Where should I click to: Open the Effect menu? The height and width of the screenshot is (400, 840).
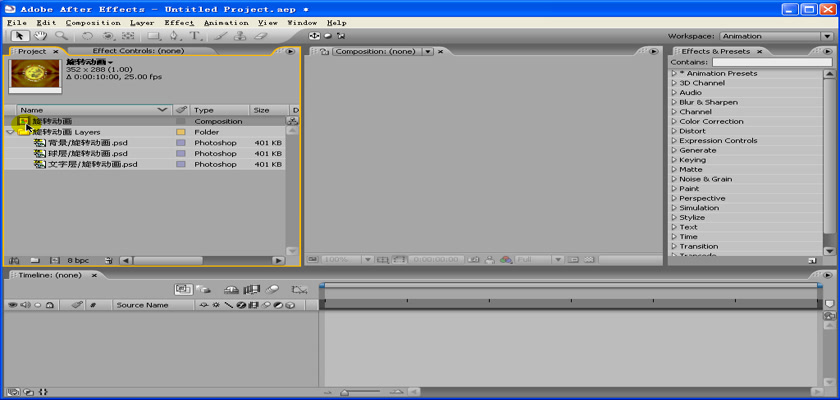coord(179,23)
